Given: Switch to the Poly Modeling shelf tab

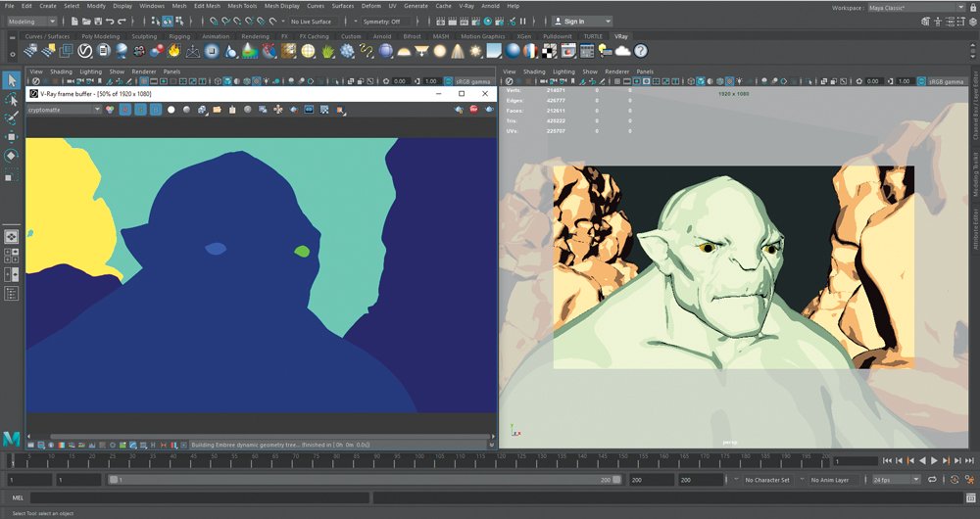Looking at the screenshot, I should tap(100, 36).
